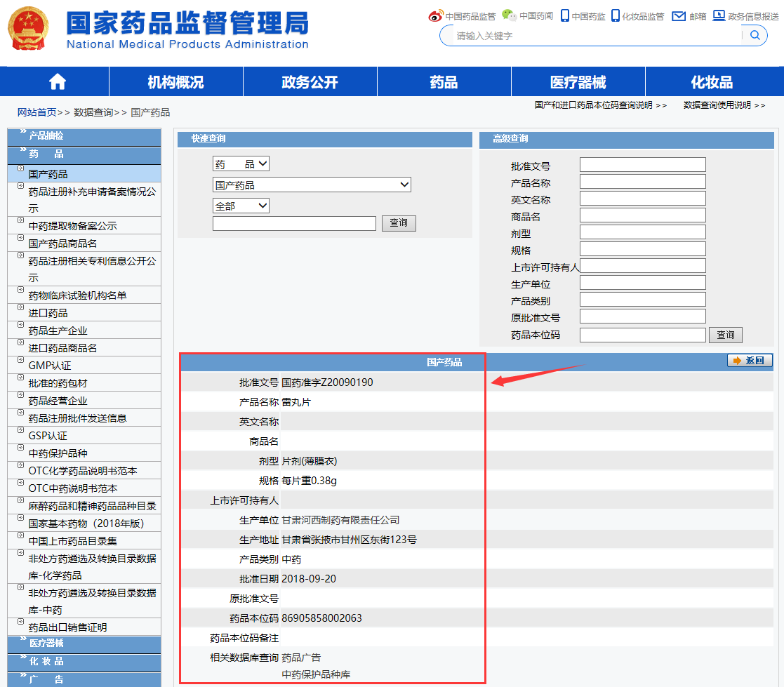Select GMP认证 in sidebar

[x=84, y=366]
